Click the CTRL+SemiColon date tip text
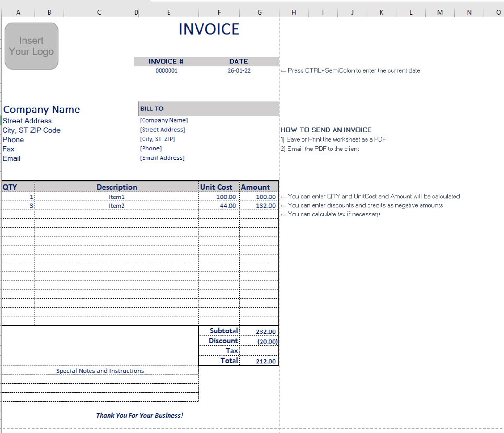This screenshot has height=433, width=504. (x=350, y=70)
